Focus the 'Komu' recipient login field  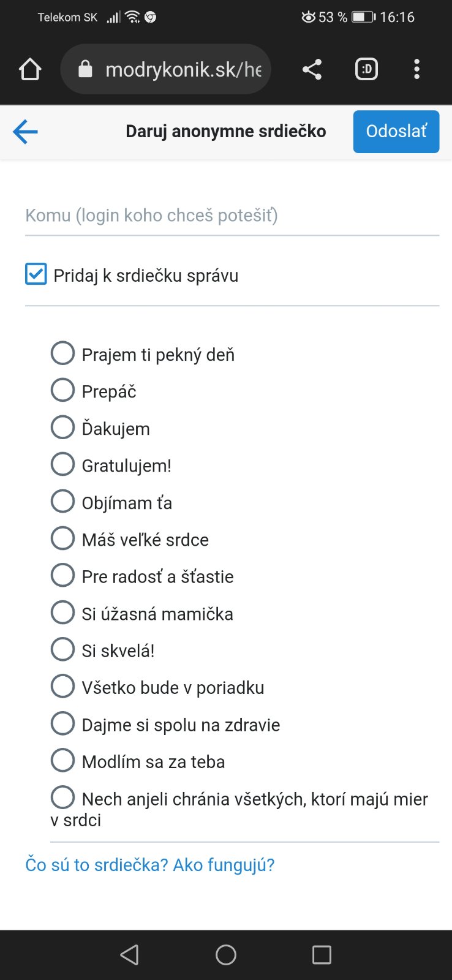232,216
